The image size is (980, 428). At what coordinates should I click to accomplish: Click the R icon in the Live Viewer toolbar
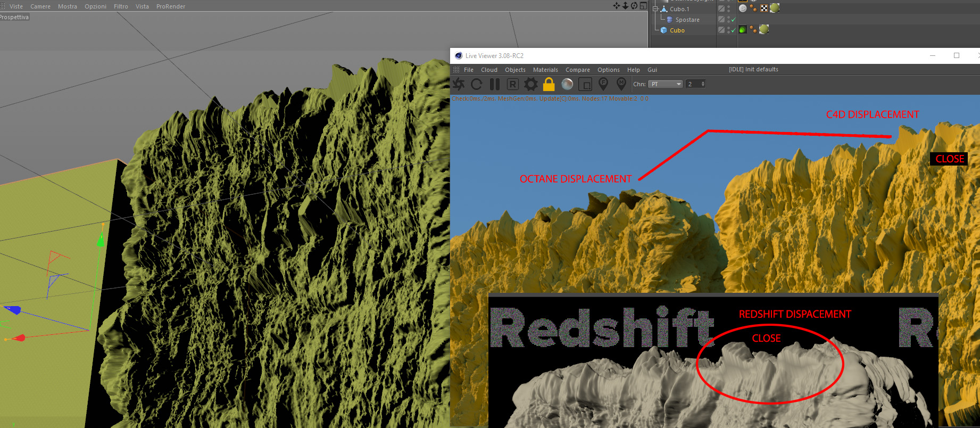(512, 84)
